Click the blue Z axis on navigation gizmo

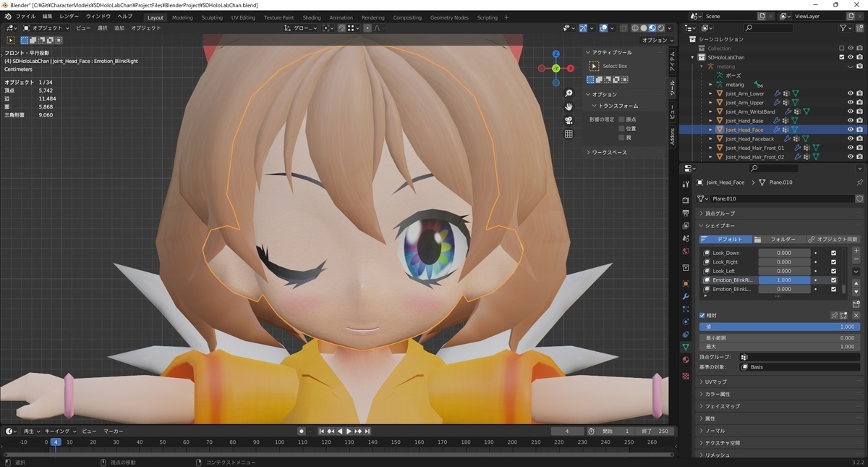[x=556, y=54]
